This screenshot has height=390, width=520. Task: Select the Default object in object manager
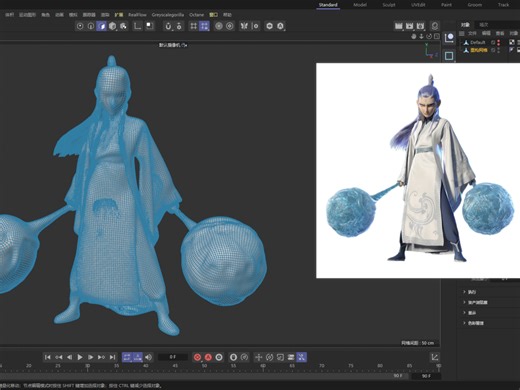(x=478, y=42)
